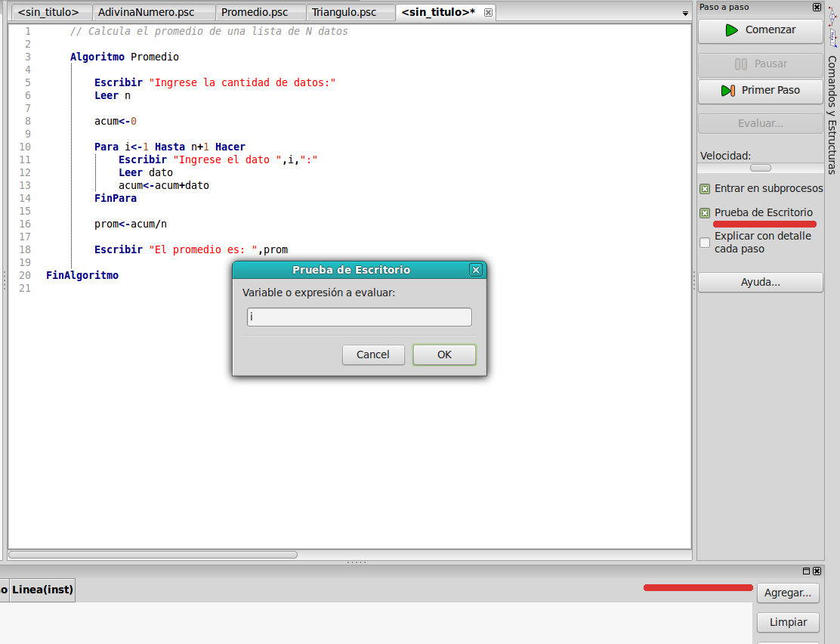The image size is (840, 644).
Task: Start execution with the Comenzar button
Action: click(760, 30)
